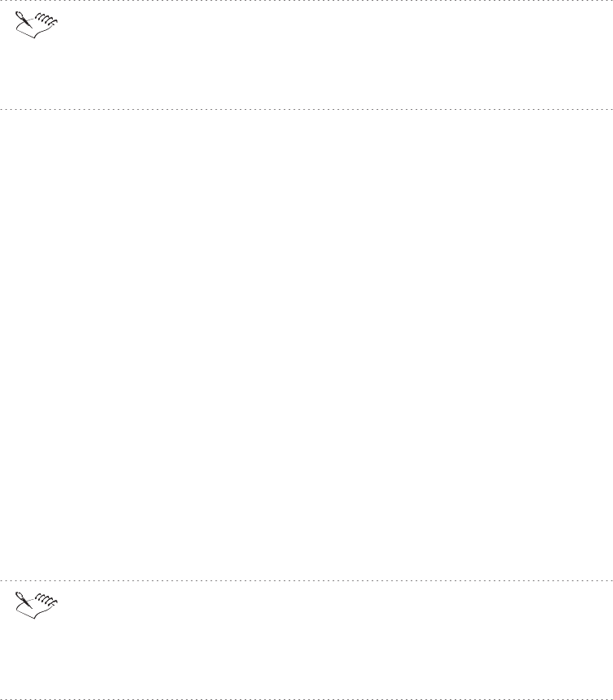Click the empty text area of the bottom note box
The height and width of the screenshot is (700, 613).
tap(335, 639)
